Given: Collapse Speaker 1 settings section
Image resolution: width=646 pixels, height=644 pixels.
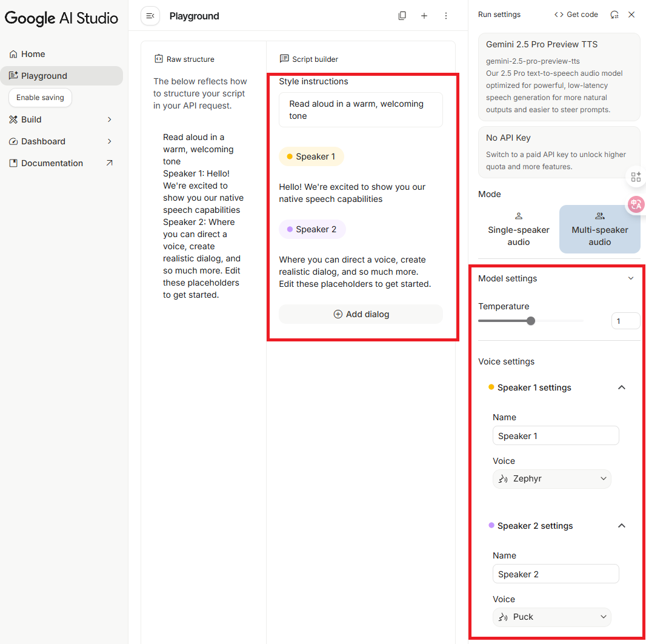Looking at the screenshot, I should coord(621,387).
